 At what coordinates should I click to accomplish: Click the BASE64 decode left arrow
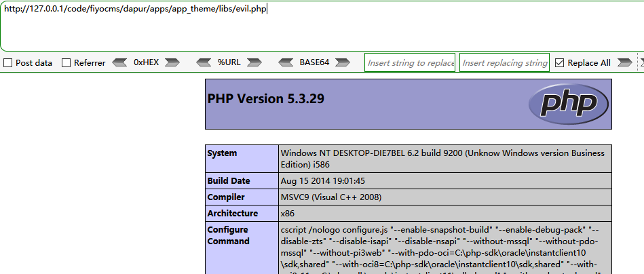286,62
